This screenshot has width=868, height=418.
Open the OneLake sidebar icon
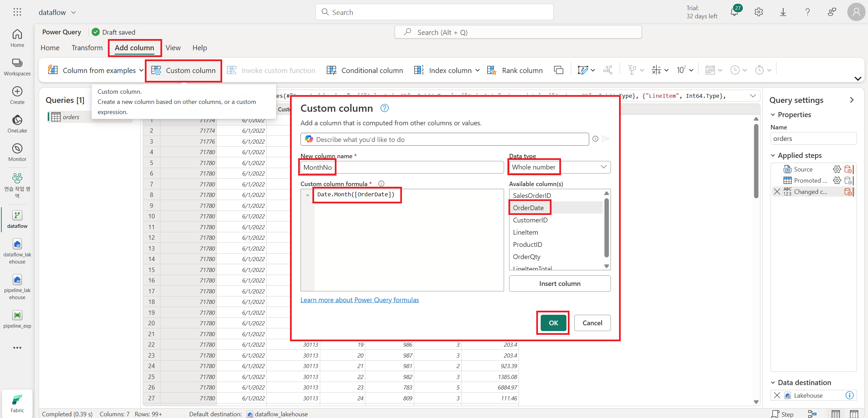pos(17,120)
